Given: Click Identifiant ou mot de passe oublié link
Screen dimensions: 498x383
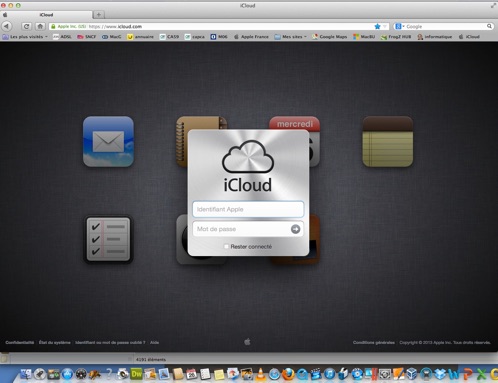Looking at the screenshot, I should pyautogui.click(x=110, y=342).
